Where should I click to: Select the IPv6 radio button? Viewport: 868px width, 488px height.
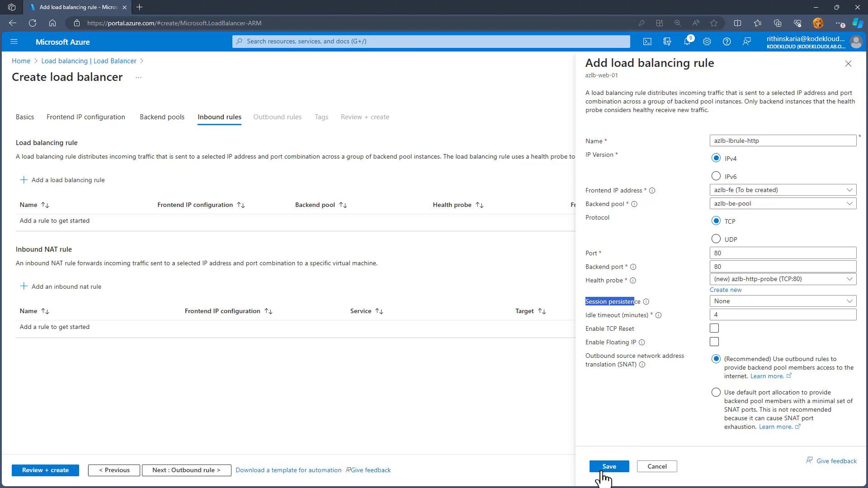(x=716, y=176)
